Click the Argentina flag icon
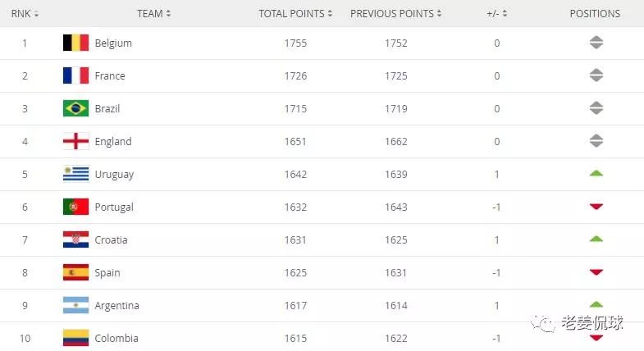 [75, 305]
